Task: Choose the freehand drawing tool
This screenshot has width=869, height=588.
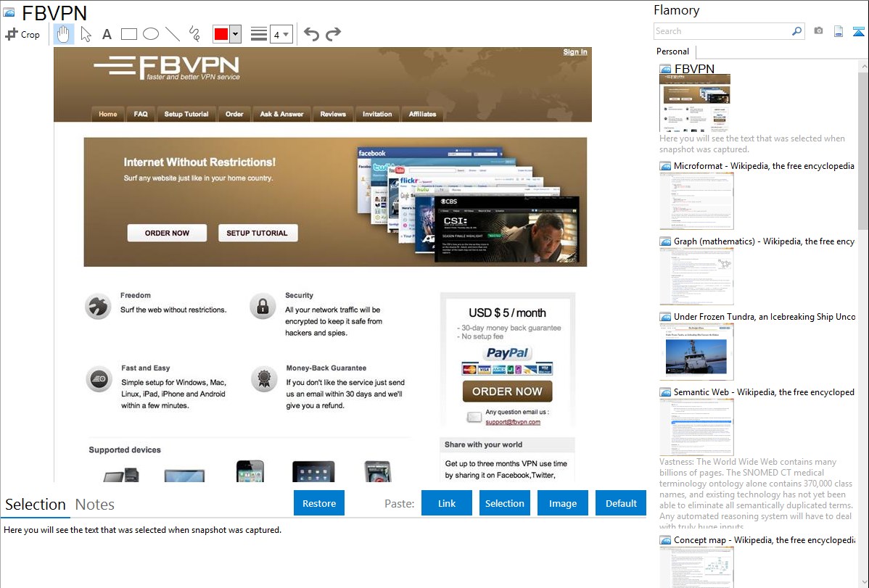Action: [194, 34]
